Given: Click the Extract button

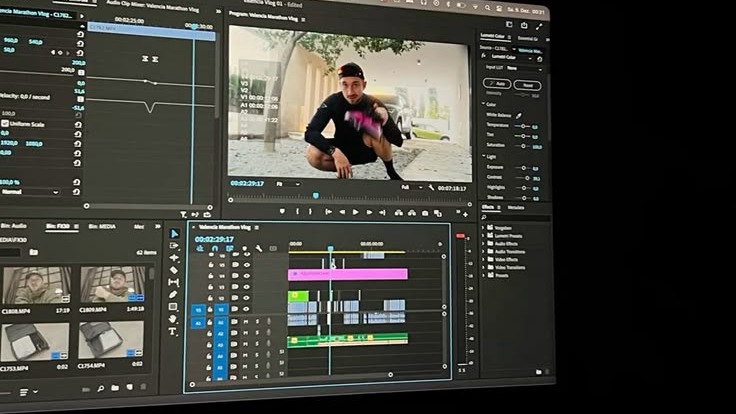Looking at the screenshot, I should click(412, 213).
